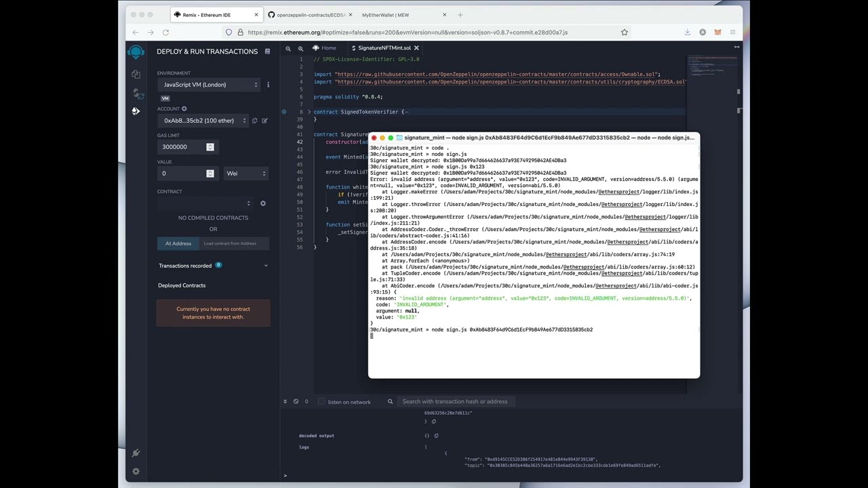This screenshot has width=868, height=488.
Task: Open the empty Contract dropdown
Action: click(x=205, y=203)
